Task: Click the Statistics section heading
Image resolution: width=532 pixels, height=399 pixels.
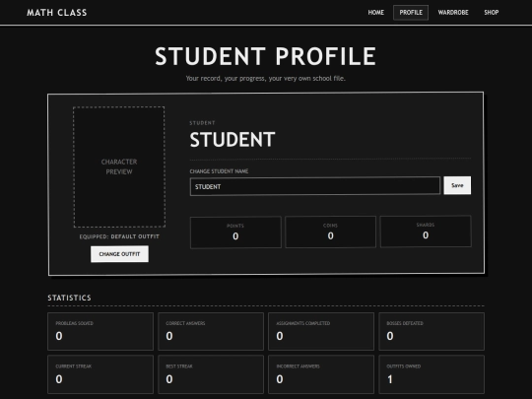Action: tap(69, 298)
